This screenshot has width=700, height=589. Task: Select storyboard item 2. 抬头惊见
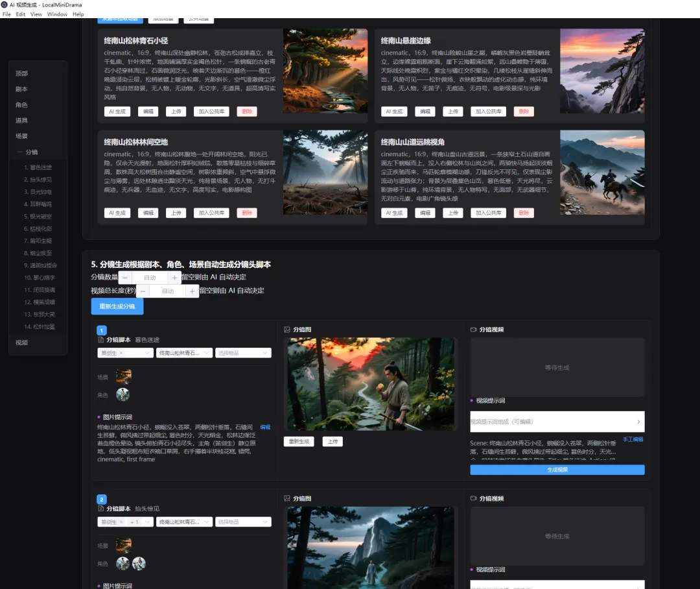[38, 180]
